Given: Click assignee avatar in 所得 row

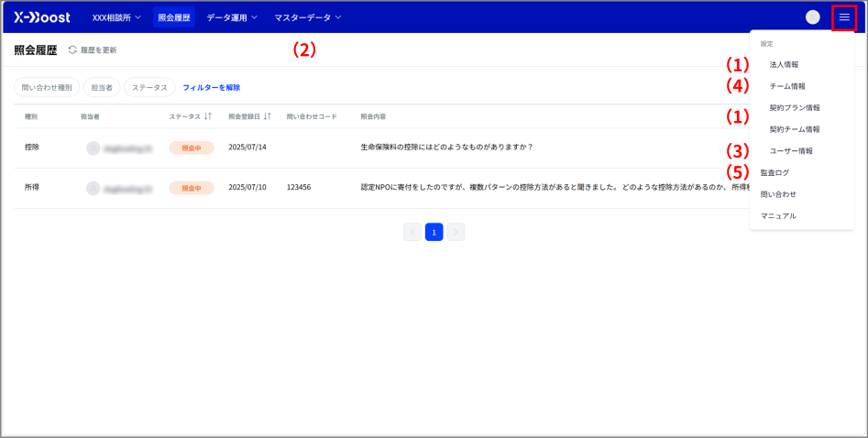Looking at the screenshot, I should tap(93, 188).
